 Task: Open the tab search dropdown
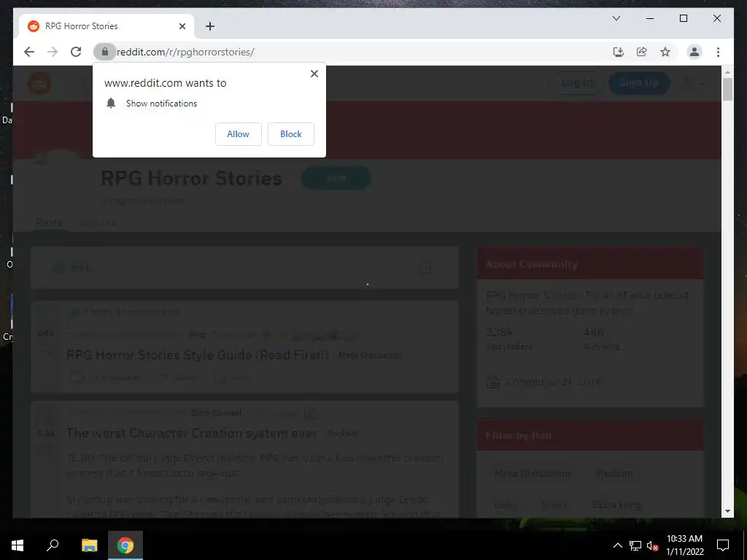point(616,18)
